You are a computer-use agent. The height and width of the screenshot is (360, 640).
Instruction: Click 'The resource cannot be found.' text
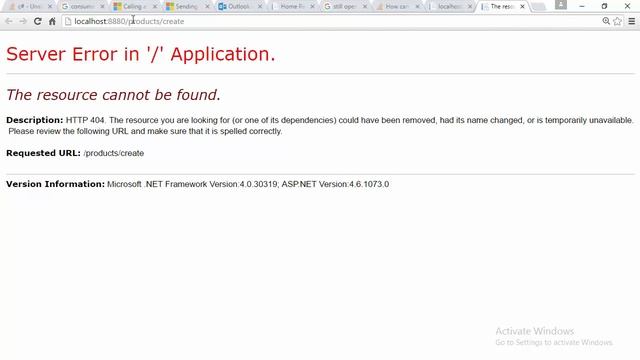(x=113, y=95)
